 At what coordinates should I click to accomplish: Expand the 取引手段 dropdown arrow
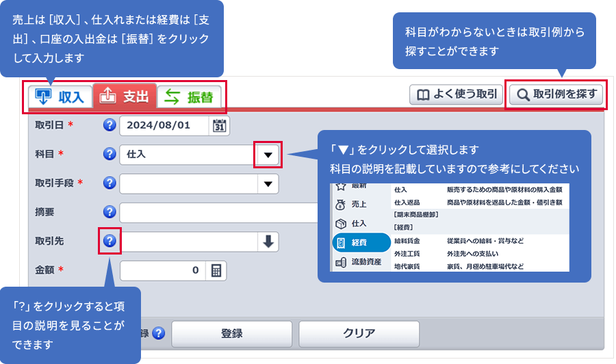268,184
